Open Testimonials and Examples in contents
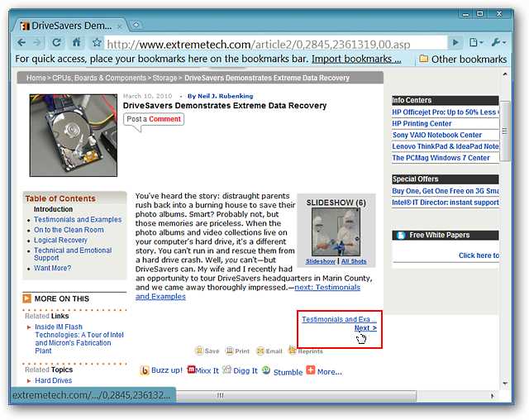The width and height of the screenshot is (529, 420). tap(78, 220)
